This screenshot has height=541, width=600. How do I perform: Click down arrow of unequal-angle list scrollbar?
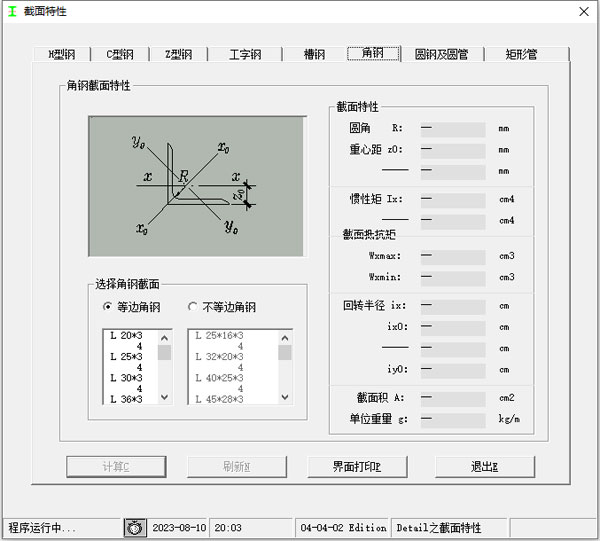pyautogui.click(x=285, y=397)
